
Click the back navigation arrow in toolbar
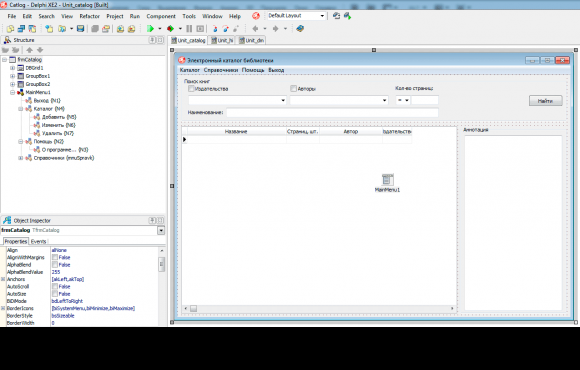pos(255,28)
